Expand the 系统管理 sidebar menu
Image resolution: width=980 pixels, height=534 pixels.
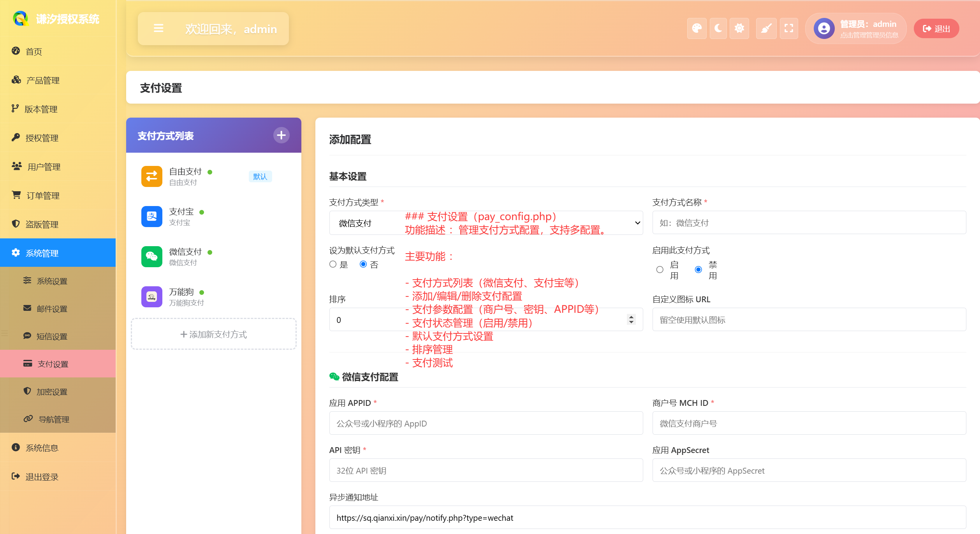click(x=58, y=253)
